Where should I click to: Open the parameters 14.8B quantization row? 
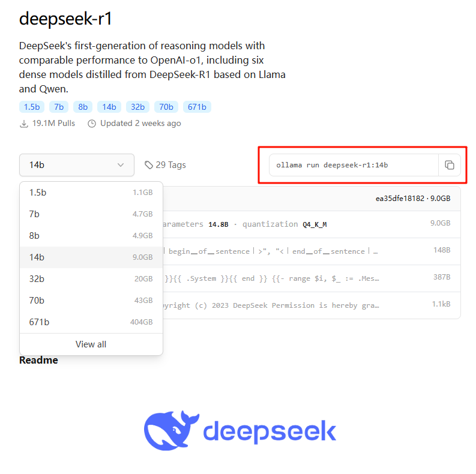312,224
